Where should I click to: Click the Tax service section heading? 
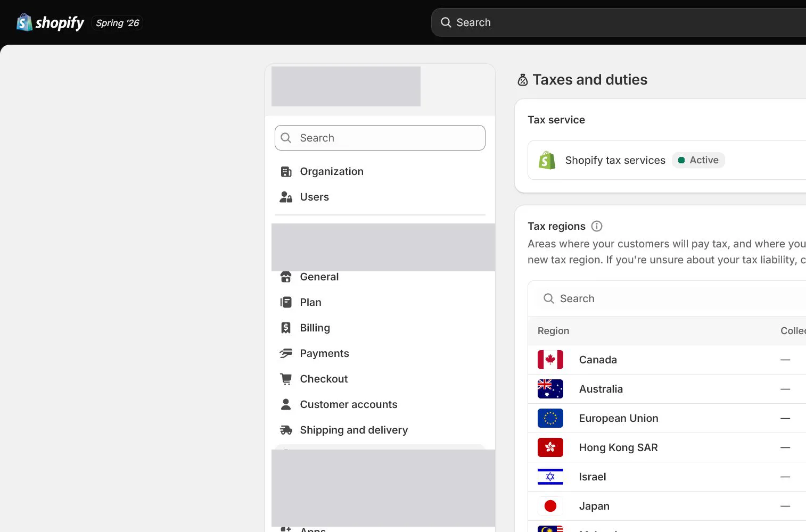(x=556, y=120)
